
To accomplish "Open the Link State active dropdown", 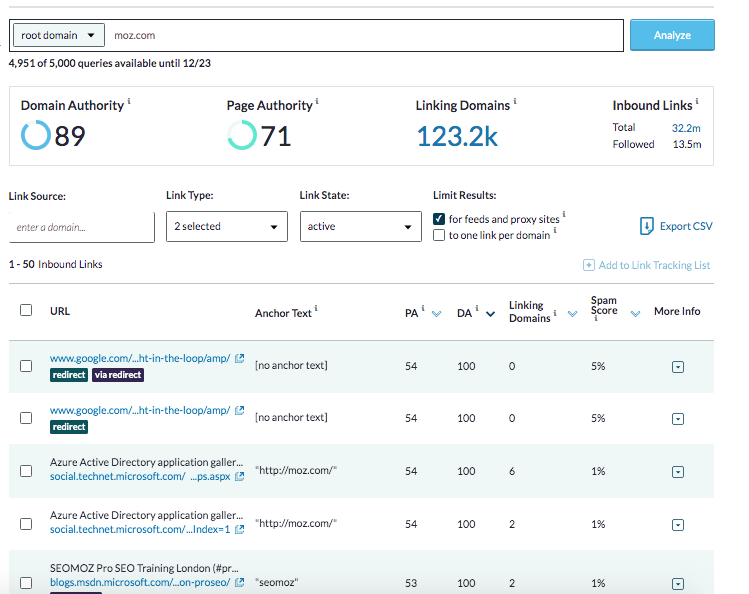I will click(x=361, y=226).
